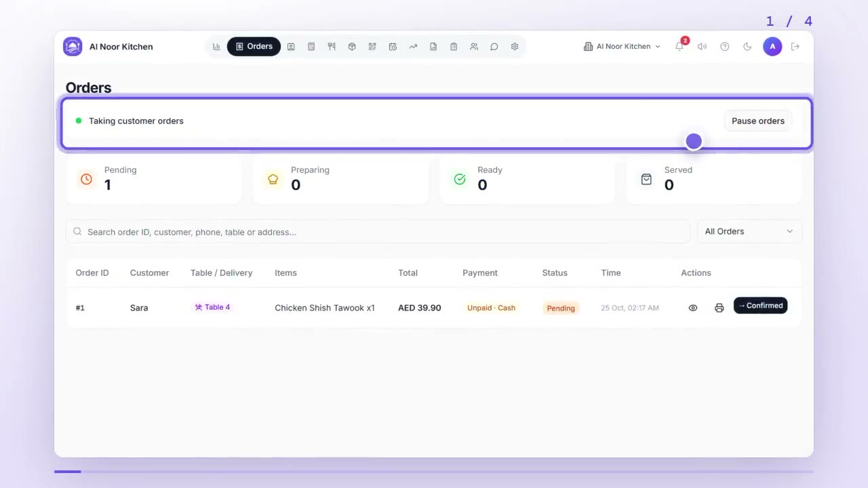868x488 pixels.
Task: Click Chicken Shish Tawook x1 item
Action: (x=325, y=308)
